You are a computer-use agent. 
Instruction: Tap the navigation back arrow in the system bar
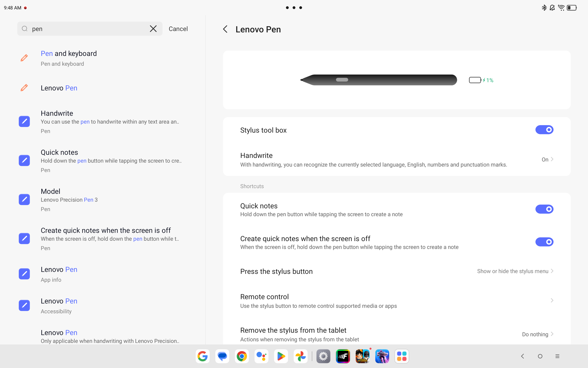coord(522,356)
